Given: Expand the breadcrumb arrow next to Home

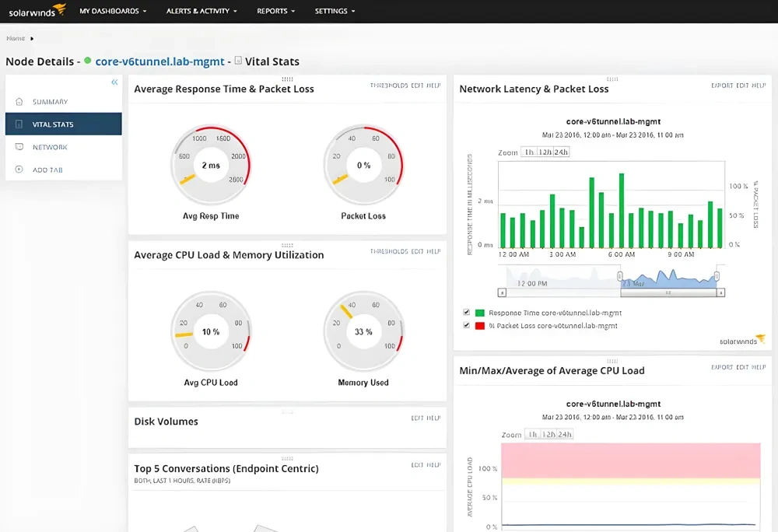Looking at the screenshot, I should coord(32,38).
